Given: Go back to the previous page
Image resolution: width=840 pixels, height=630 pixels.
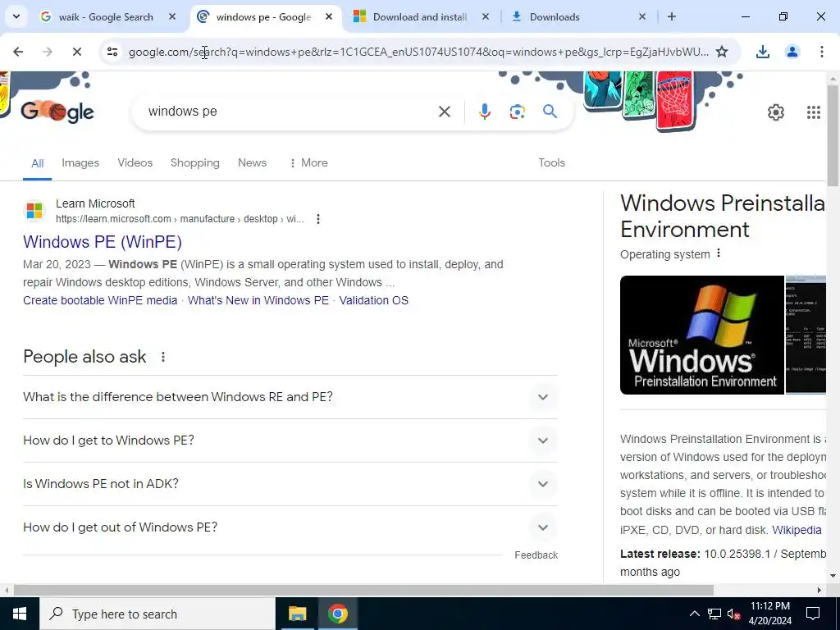Looking at the screenshot, I should [x=18, y=52].
